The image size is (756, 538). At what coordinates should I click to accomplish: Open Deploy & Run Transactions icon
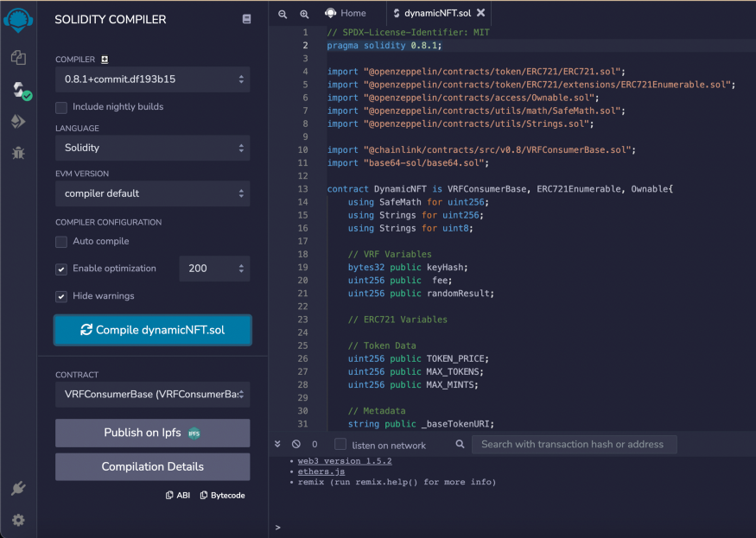click(x=18, y=122)
